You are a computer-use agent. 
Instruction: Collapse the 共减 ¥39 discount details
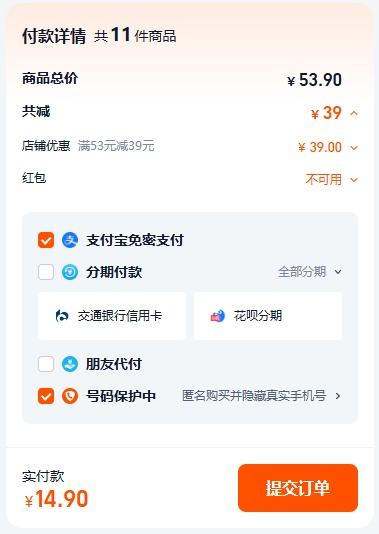354,113
